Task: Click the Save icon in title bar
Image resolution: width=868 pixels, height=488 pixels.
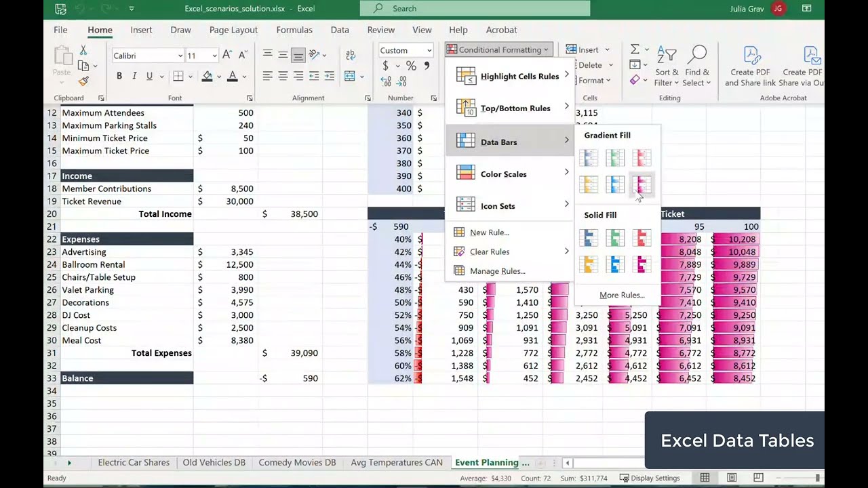Action: coord(61,9)
